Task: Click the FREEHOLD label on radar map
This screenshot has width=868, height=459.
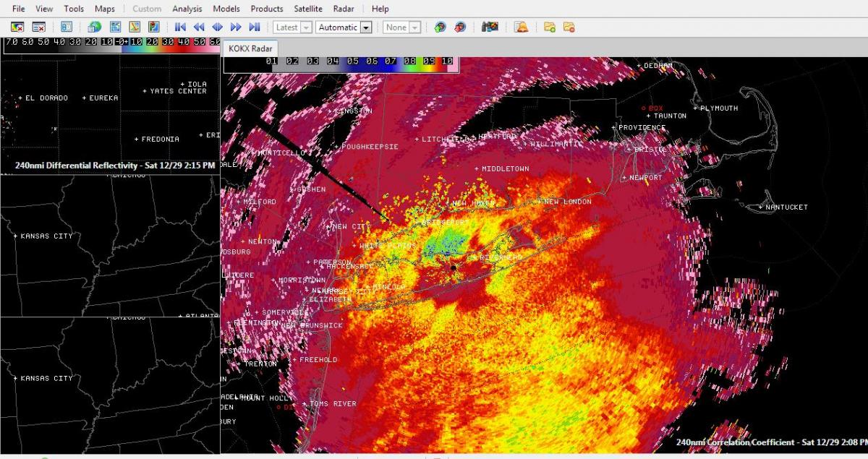Action: pos(318,360)
